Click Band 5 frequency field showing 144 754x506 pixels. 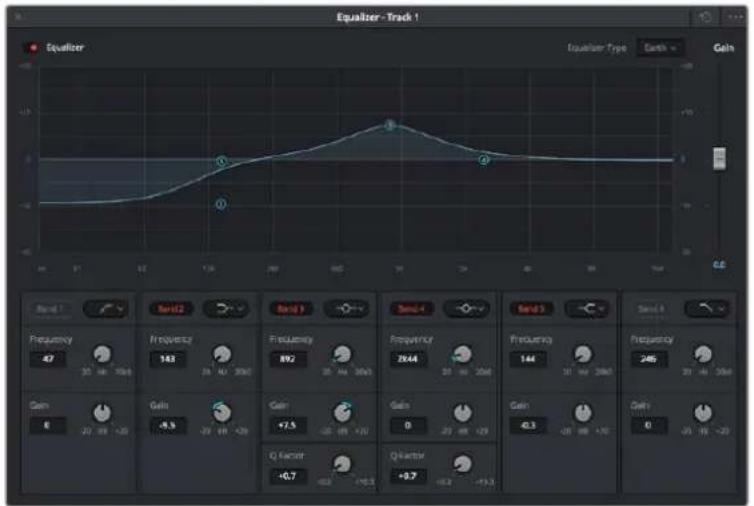[x=528, y=359]
